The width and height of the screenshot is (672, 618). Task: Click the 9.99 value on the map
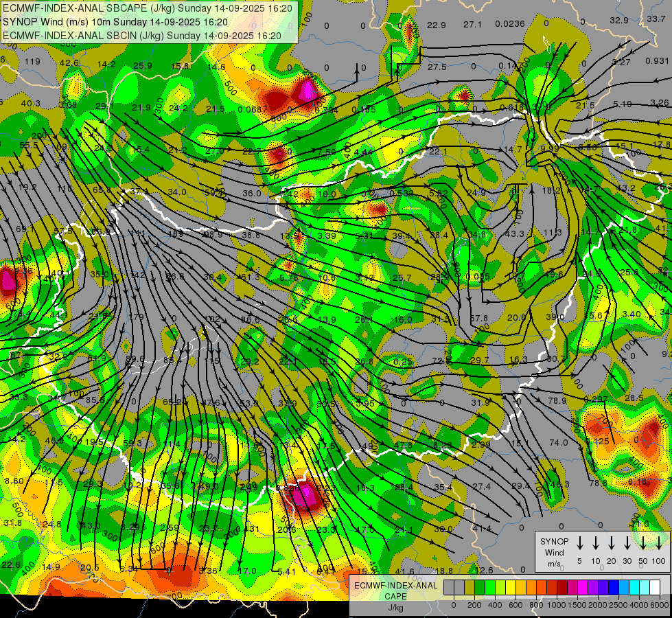[x=550, y=148]
